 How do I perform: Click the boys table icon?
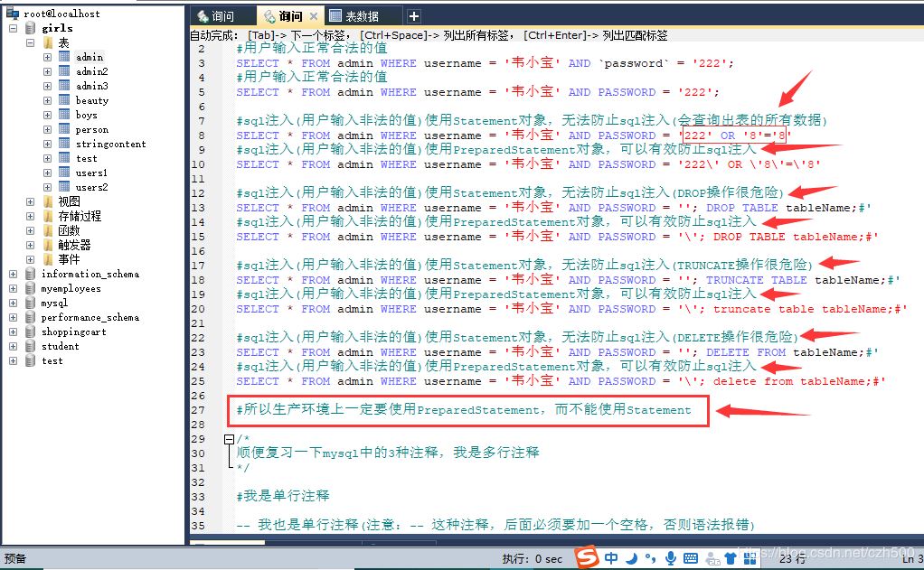(64, 115)
